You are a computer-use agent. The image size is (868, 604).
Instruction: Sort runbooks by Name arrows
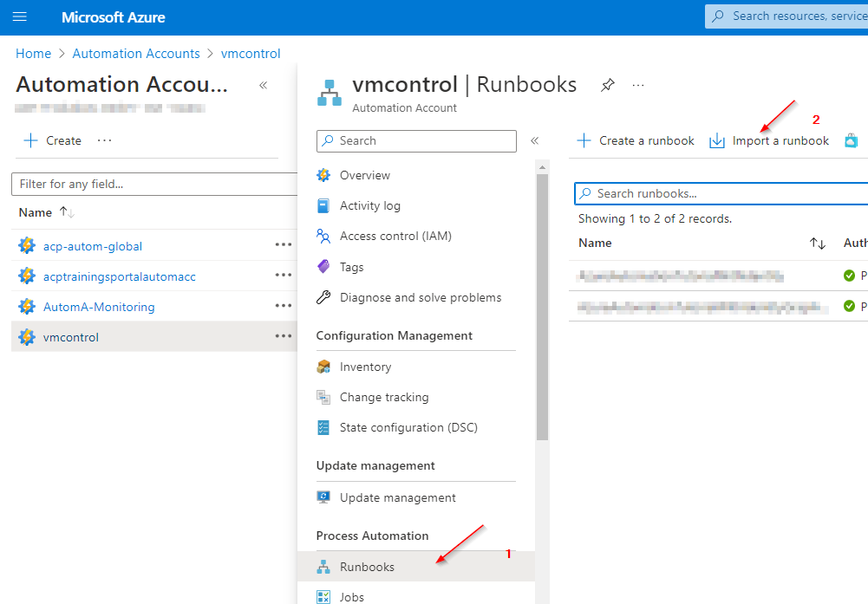(x=818, y=243)
